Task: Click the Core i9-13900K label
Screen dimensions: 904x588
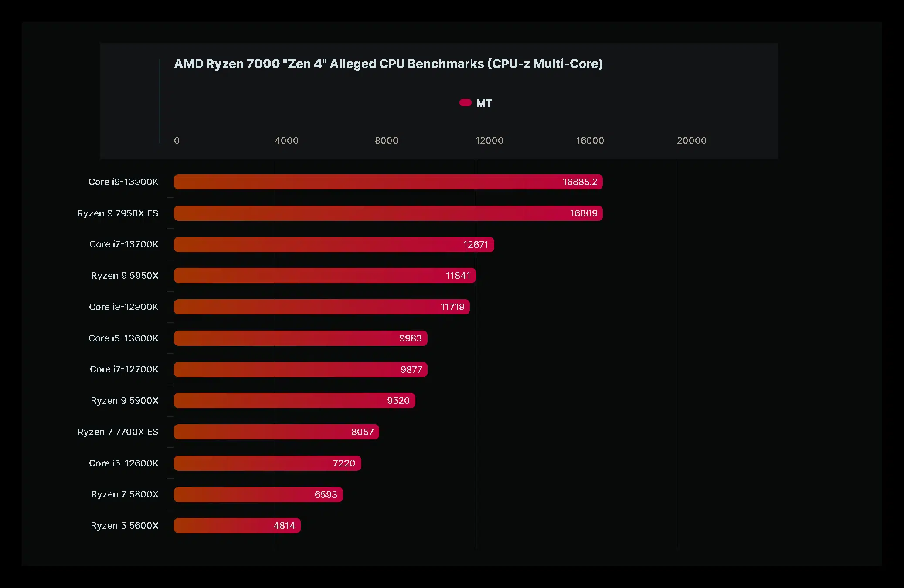Action: 123,182
